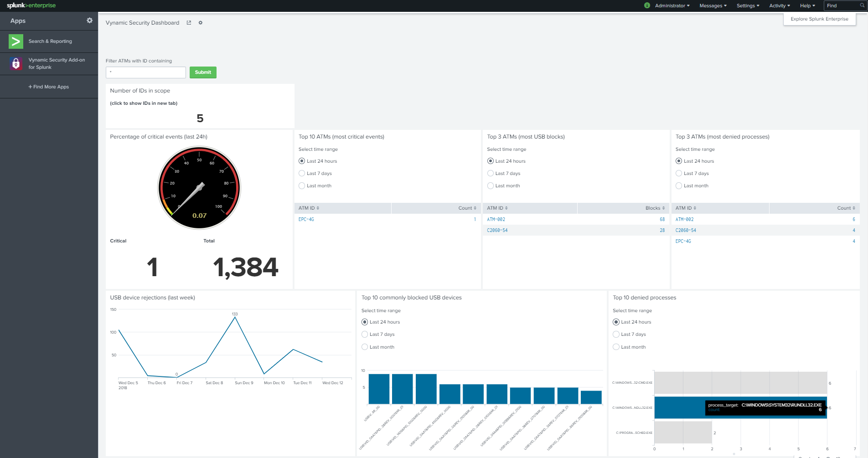
Task: Sort critical events table by ATM ID
Action: tap(309, 208)
